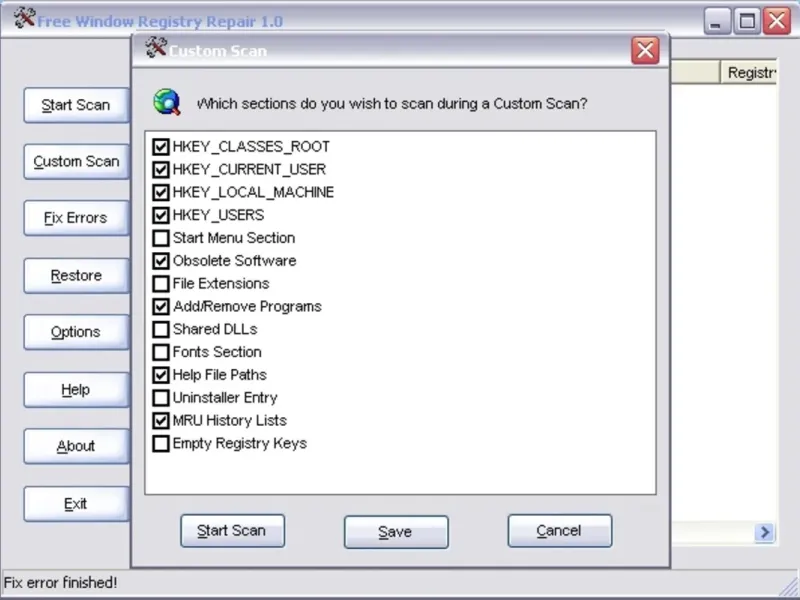Click Start Scan in main window sidebar
The image size is (800, 600).
point(77,105)
